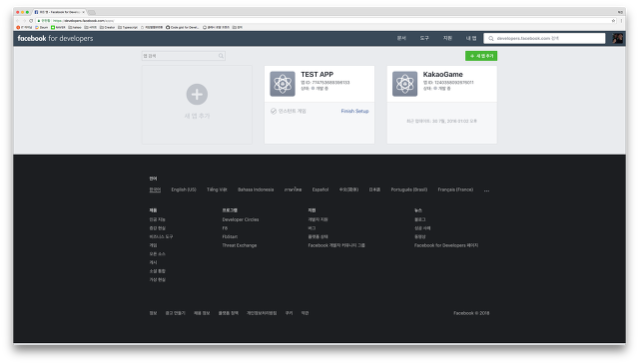Viewport: 639px width, 364px height.
Task: Expand more languages with the ellipsis
Action: [486, 190]
